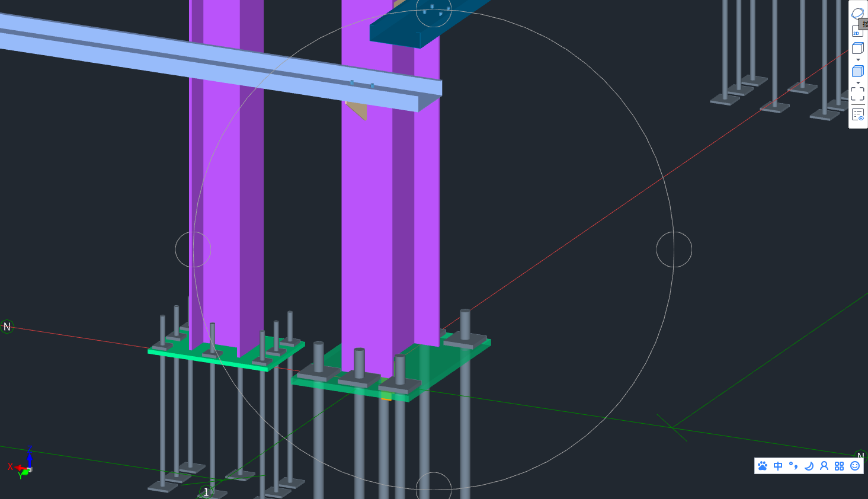Image resolution: width=868 pixels, height=499 pixels.
Task: Switch to 2D view mode
Action: (x=857, y=31)
